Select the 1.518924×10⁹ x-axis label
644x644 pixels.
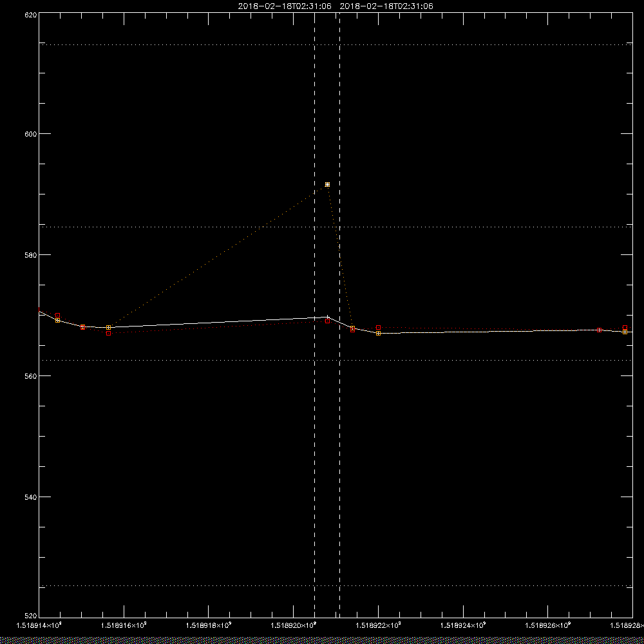tap(463, 625)
